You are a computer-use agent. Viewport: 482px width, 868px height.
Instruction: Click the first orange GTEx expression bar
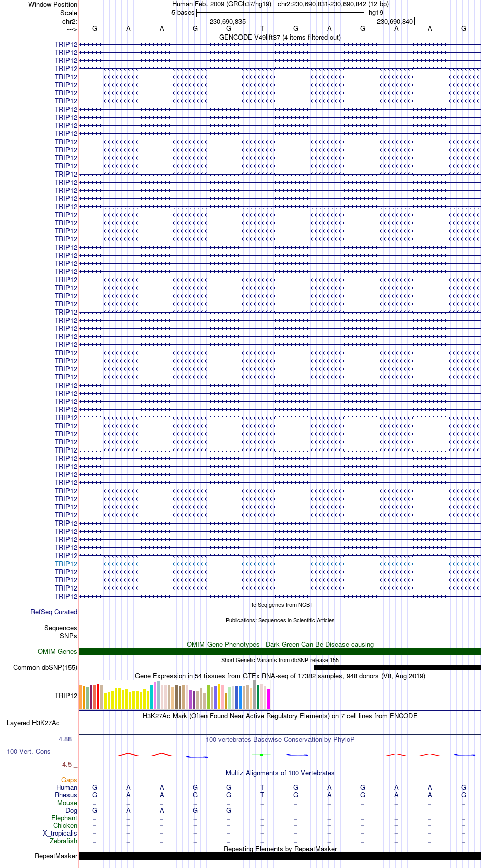[81, 697]
